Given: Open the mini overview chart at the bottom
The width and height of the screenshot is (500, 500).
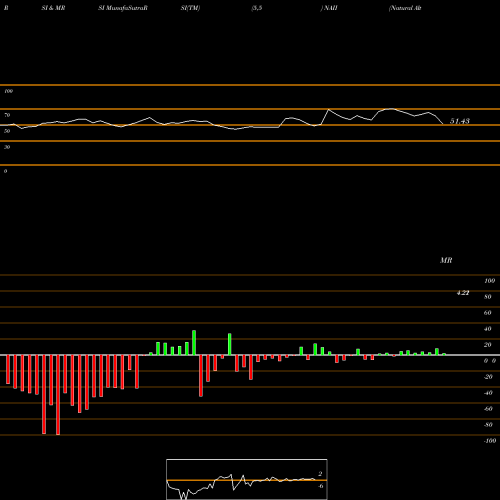Looking at the screenshot, I should [x=247, y=479].
